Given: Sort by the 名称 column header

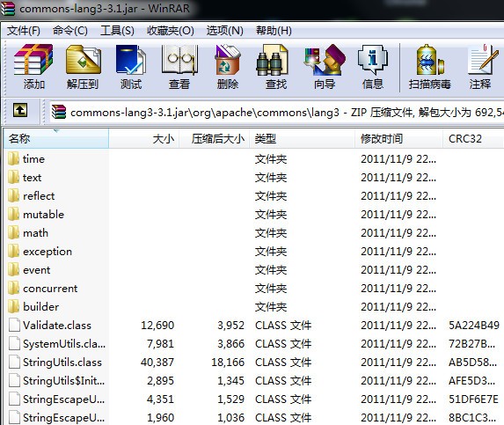Looking at the screenshot, I should tap(56, 138).
